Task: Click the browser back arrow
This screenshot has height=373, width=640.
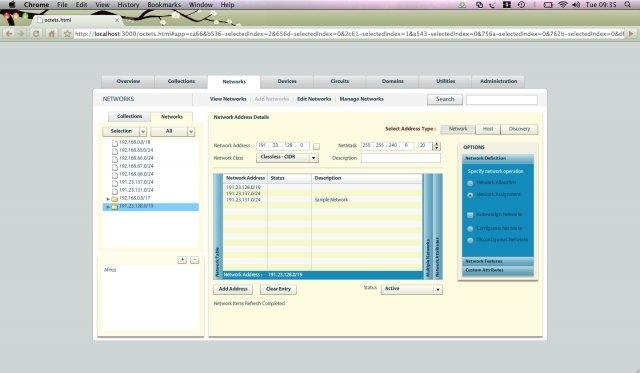Action: 9,34
